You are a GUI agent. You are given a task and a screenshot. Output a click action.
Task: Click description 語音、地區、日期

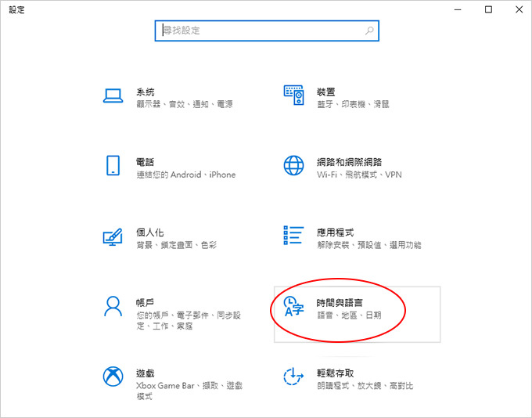click(x=349, y=315)
